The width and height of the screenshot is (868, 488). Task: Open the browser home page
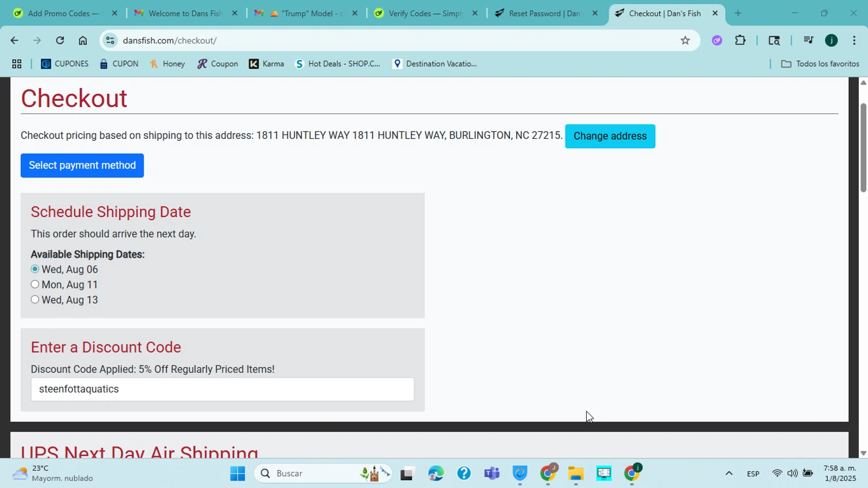point(83,41)
